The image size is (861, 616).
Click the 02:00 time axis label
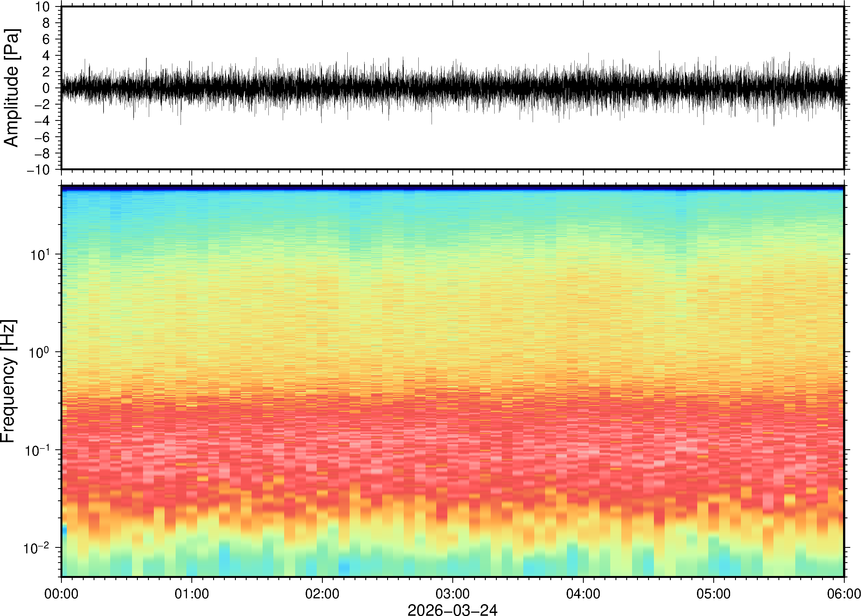[x=322, y=594]
